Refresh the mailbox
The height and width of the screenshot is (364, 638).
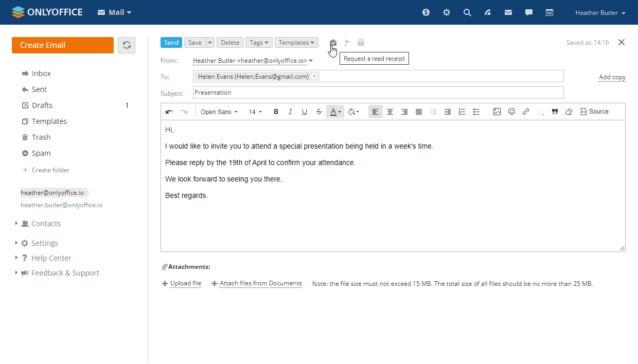127,45
